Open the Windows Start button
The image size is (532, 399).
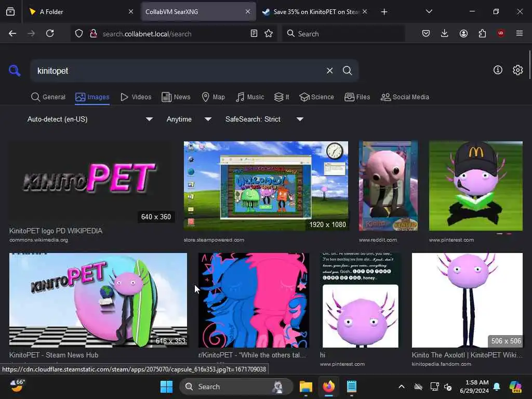pyautogui.click(x=166, y=387)
